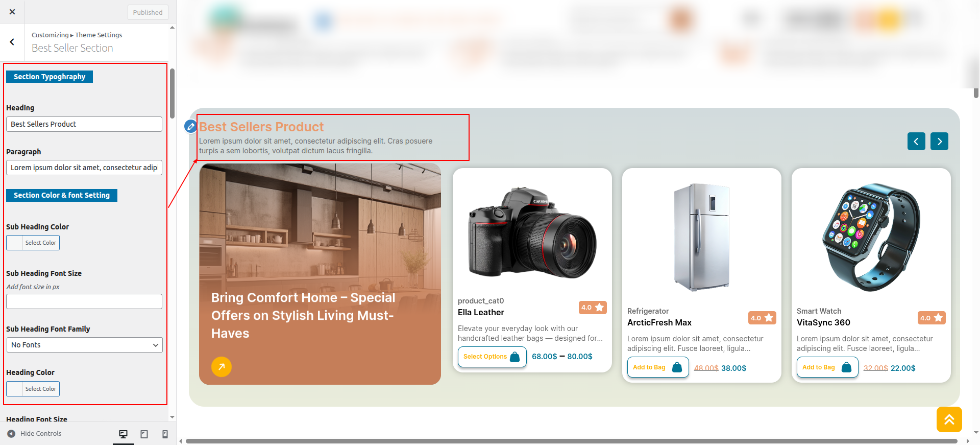Click Select Options for Ella Leather
Screen dimensions: 980x445
[x=492, y=357]
